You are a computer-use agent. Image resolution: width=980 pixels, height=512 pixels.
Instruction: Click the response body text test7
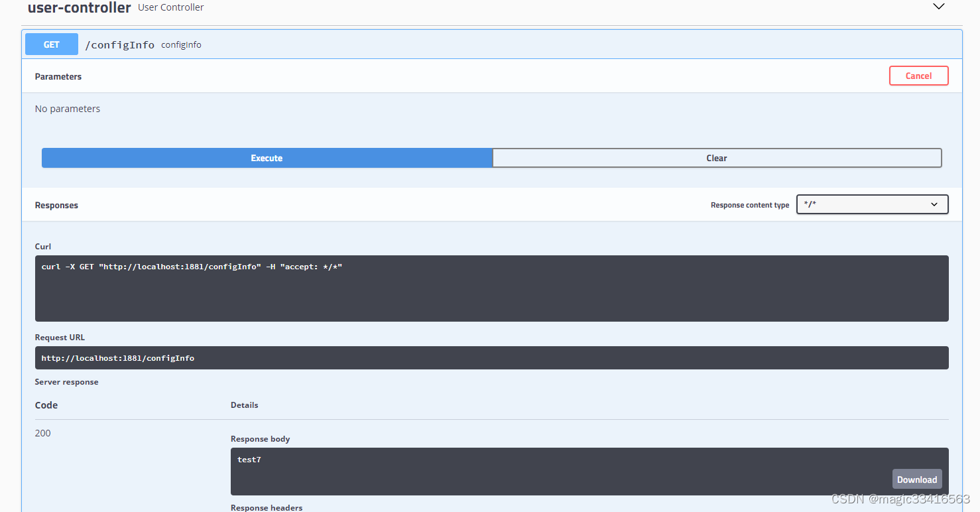[x=249, y=460]
